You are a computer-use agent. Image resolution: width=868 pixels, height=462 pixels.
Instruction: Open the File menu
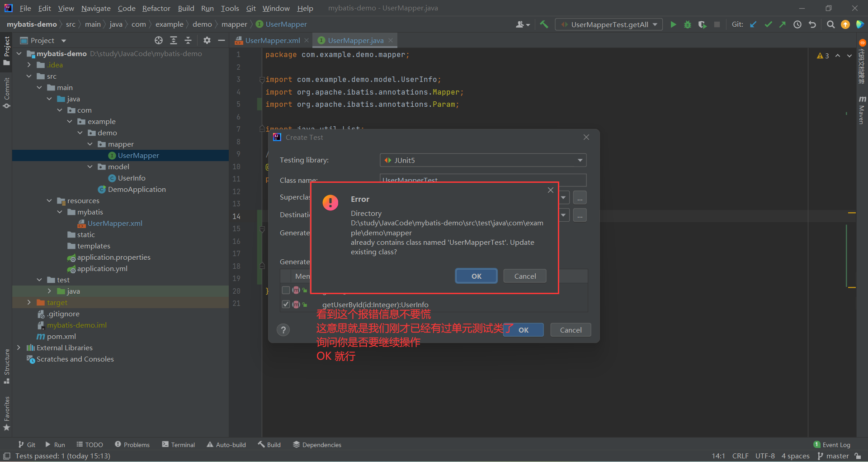pos(25,8)
